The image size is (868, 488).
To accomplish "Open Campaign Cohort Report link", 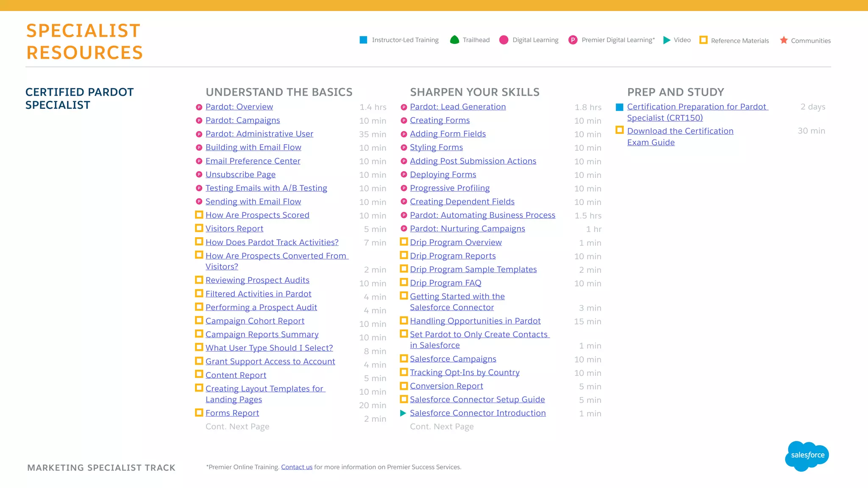I will (255, 321).
